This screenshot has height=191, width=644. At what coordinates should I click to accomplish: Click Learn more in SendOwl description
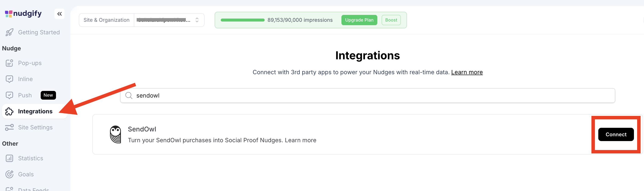click(x=301, y=140)
